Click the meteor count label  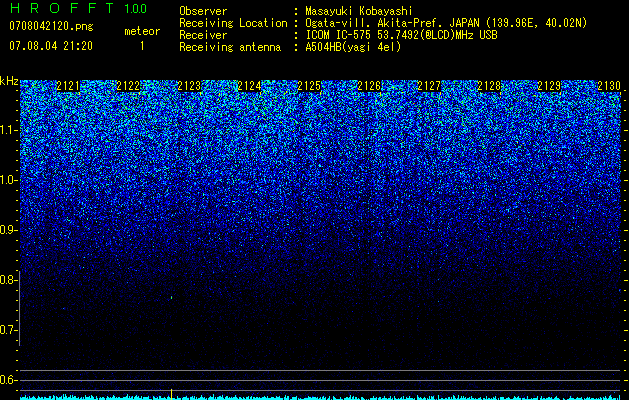[x=142, y=31]
